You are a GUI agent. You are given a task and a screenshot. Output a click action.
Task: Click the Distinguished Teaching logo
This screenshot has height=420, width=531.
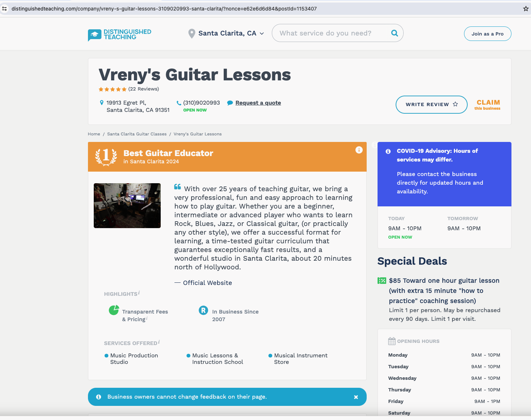(x=120, y=34)
